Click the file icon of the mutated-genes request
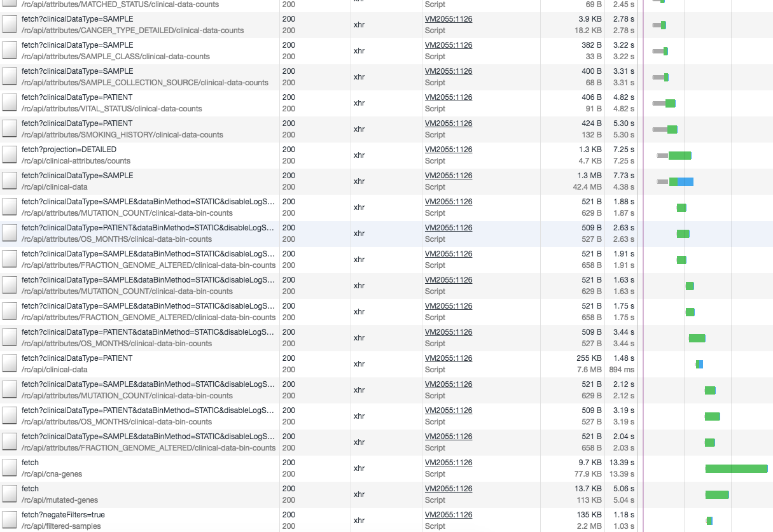This screenshot has height=532, width=773. 10,494
